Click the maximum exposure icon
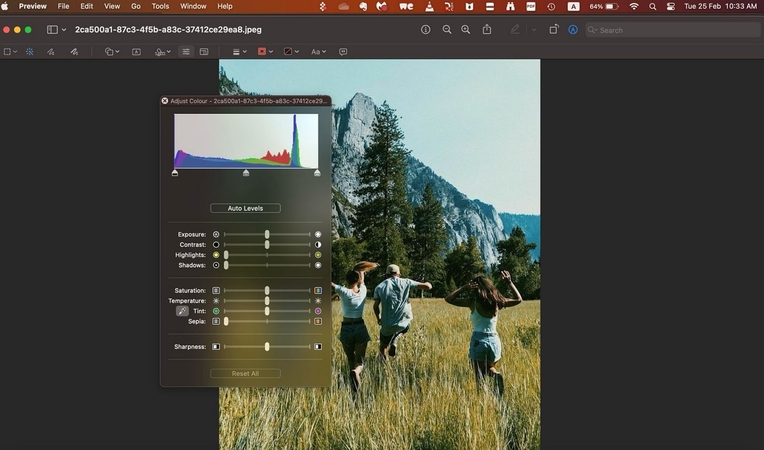This screenshot has width=764, height=450. tap(318, 234)
